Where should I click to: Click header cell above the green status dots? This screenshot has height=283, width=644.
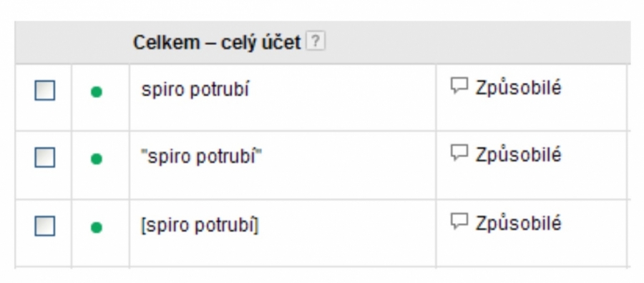click(101, 42)
